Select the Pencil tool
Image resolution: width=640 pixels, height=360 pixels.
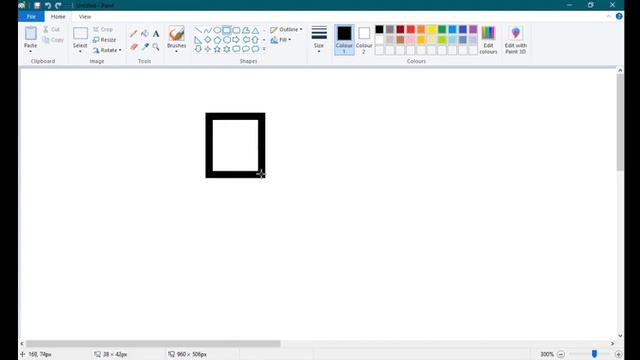(x=133, y=33)
